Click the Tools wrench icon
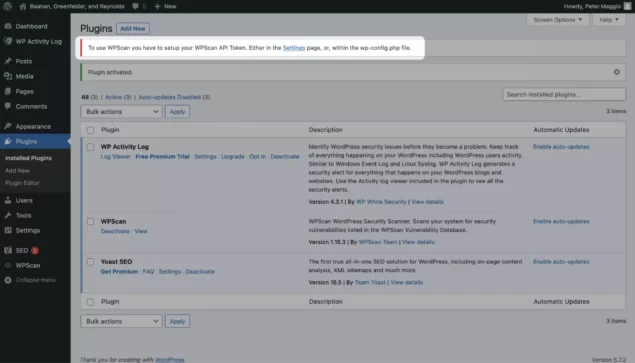 click(x=8, y=215)
